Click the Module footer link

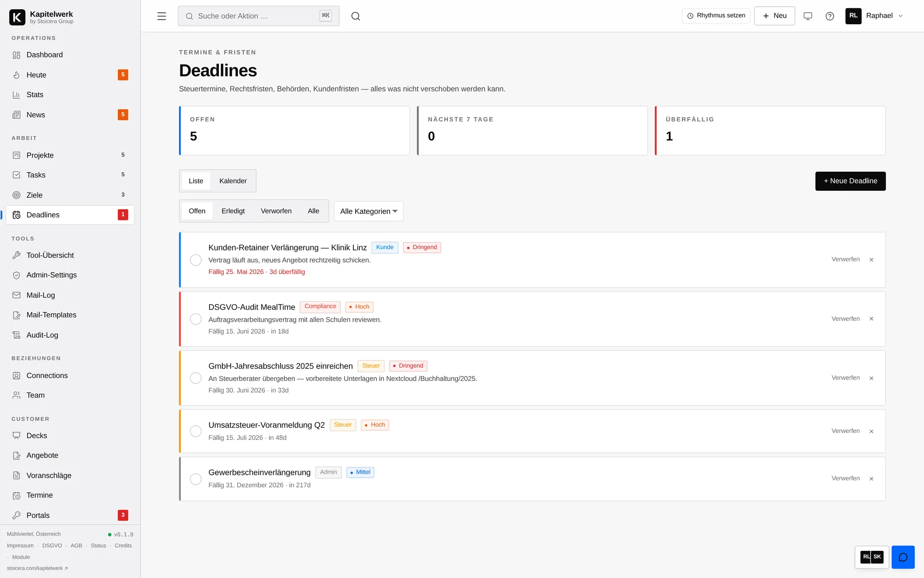(x=21, y=557)
